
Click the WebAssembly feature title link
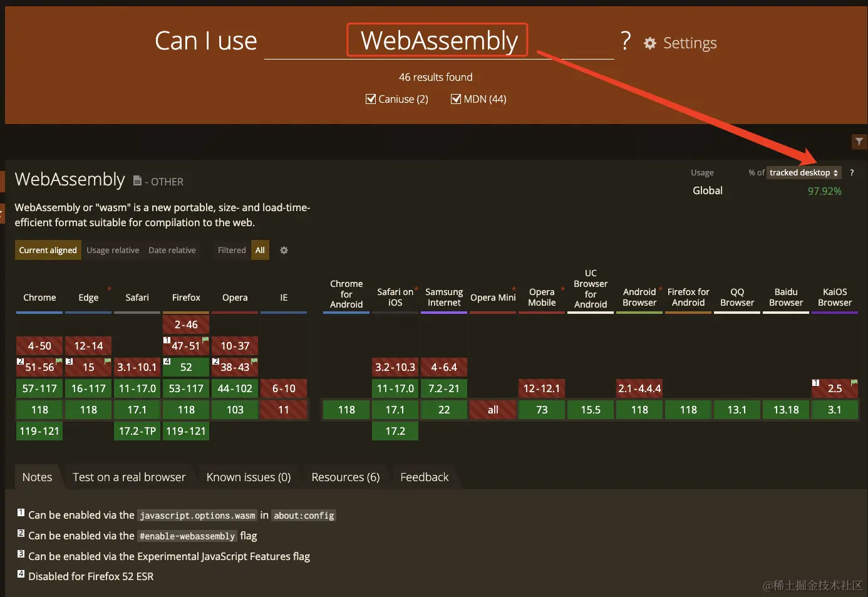70,180
